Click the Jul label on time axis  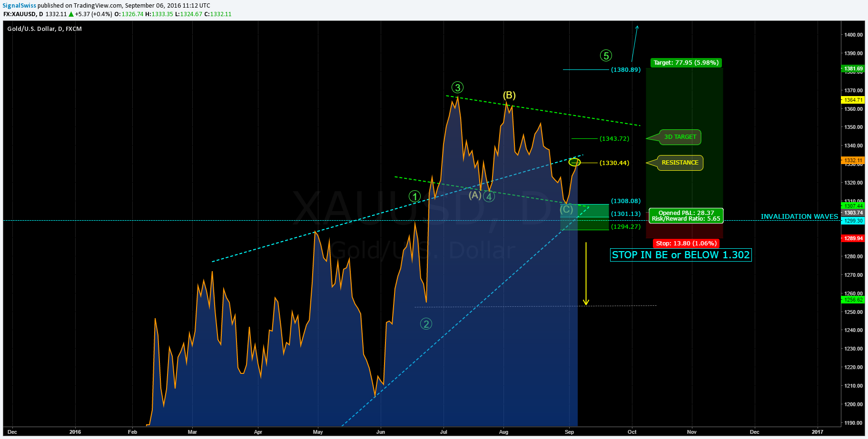coord(444,432)
